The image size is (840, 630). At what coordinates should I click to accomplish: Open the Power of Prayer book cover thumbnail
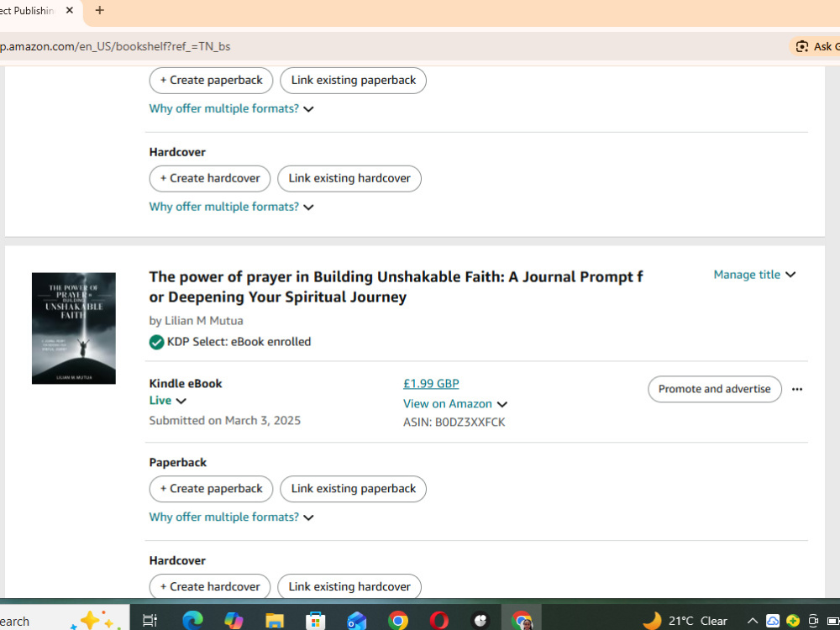pos(73,328)
